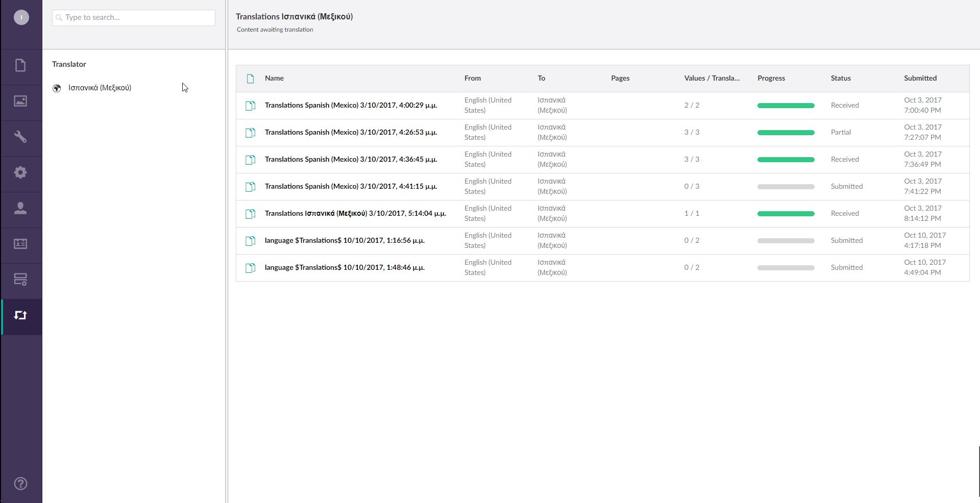Click Oct 3, 2017 7:00:40 PM date
Screen dimensions: 980x503
(x=923, y=105)
